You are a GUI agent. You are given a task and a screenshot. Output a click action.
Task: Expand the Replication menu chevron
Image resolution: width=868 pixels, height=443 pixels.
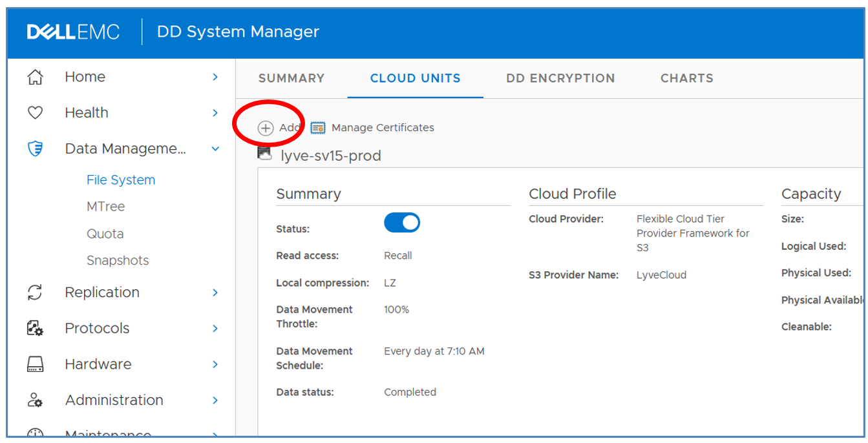[x=215, y=293]
